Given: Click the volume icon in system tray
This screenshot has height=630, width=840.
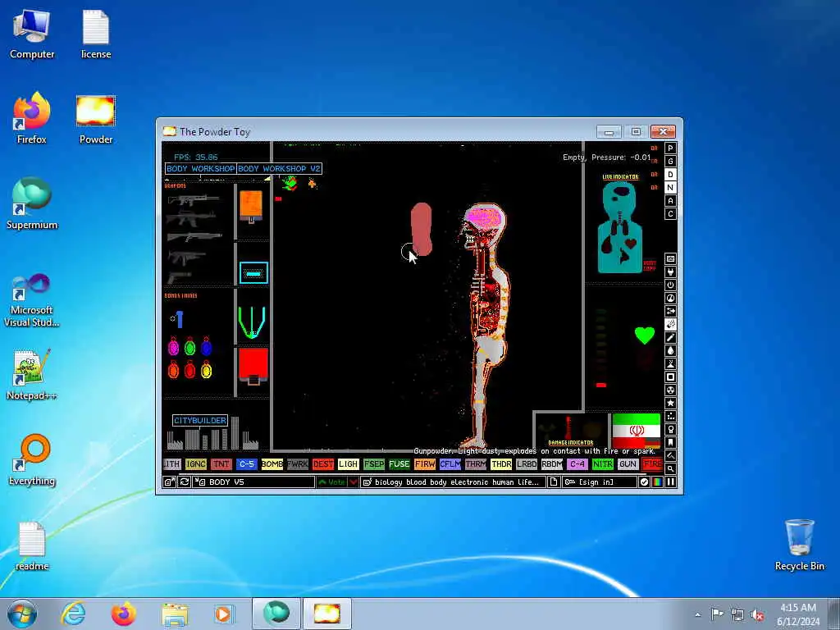Looking at the screenshot, I should (757, 614).
